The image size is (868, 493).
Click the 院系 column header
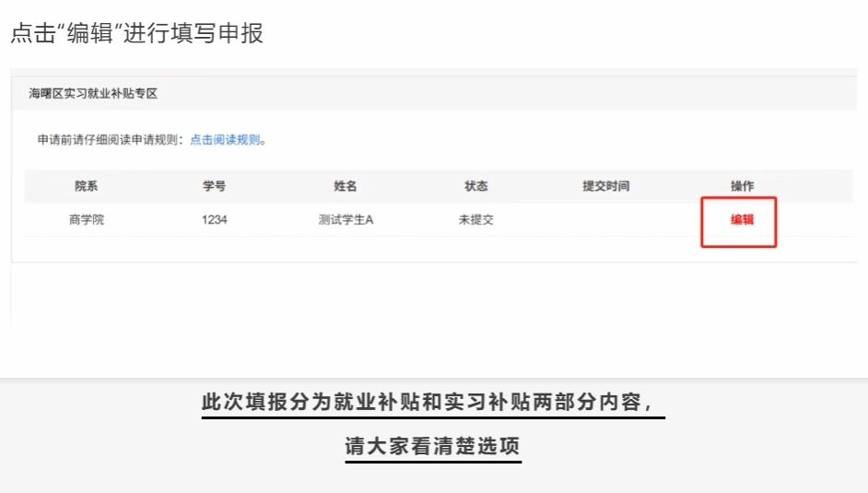(x=86, y=186)
